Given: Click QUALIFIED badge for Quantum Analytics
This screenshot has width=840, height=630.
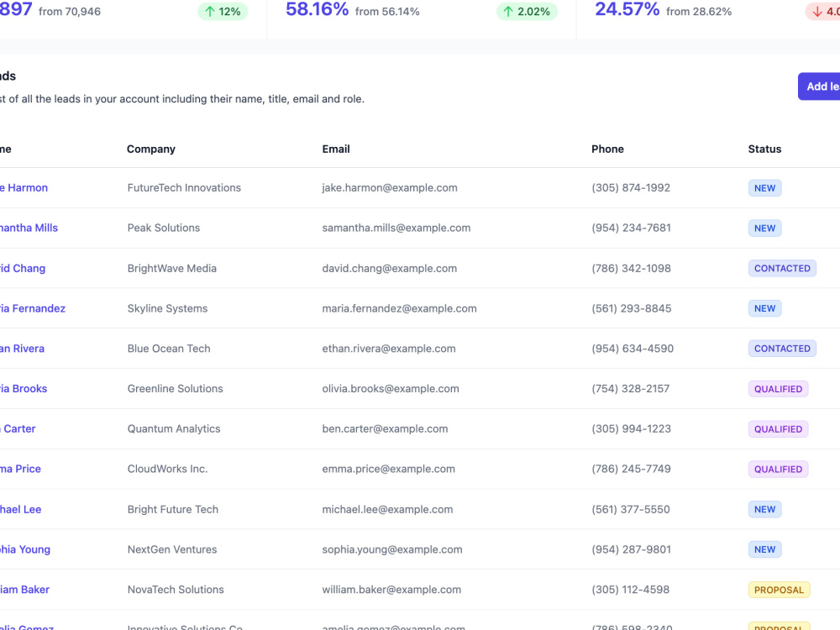Looking at the screenshot, I should (x=778, y=429).
